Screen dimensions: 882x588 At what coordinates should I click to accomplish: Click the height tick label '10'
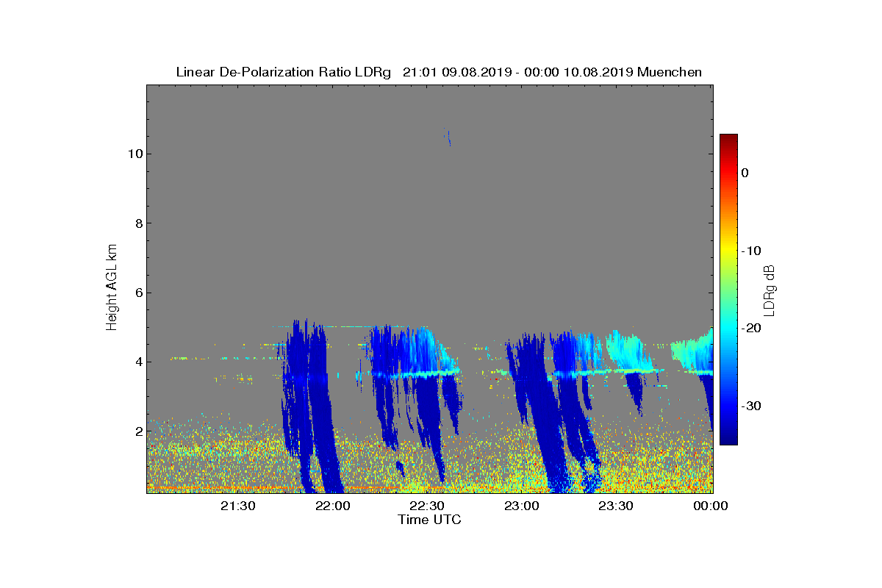(x=134, y=154)
